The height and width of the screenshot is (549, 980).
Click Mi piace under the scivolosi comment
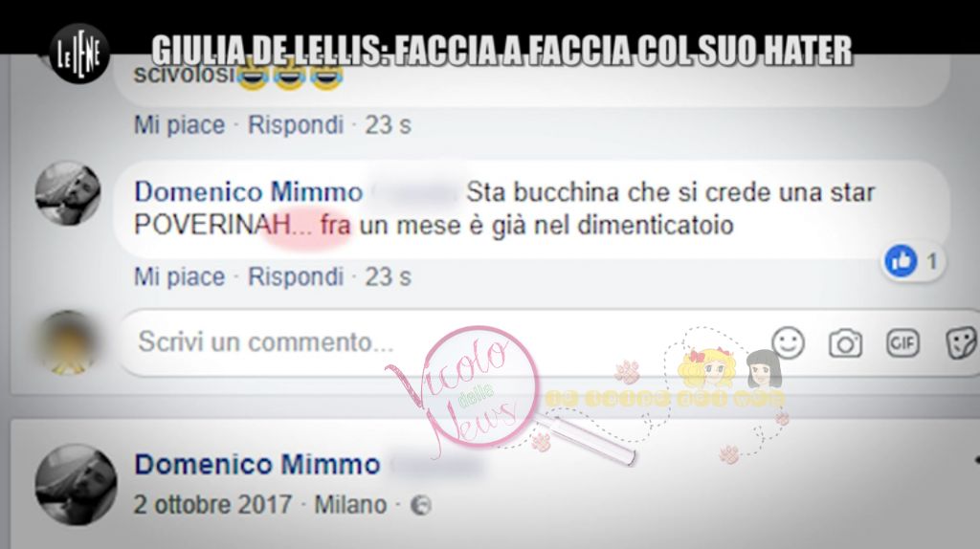tap(179, 125)
